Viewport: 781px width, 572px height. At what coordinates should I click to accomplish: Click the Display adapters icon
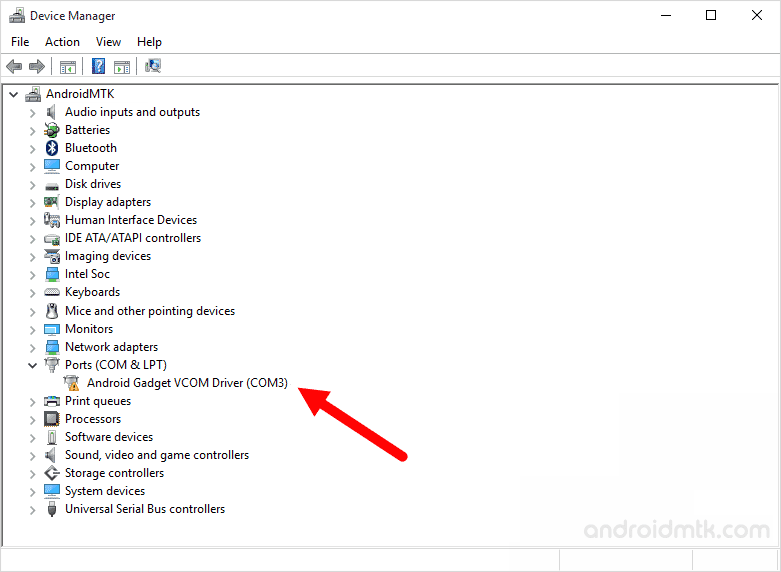[x=52, y=202]
